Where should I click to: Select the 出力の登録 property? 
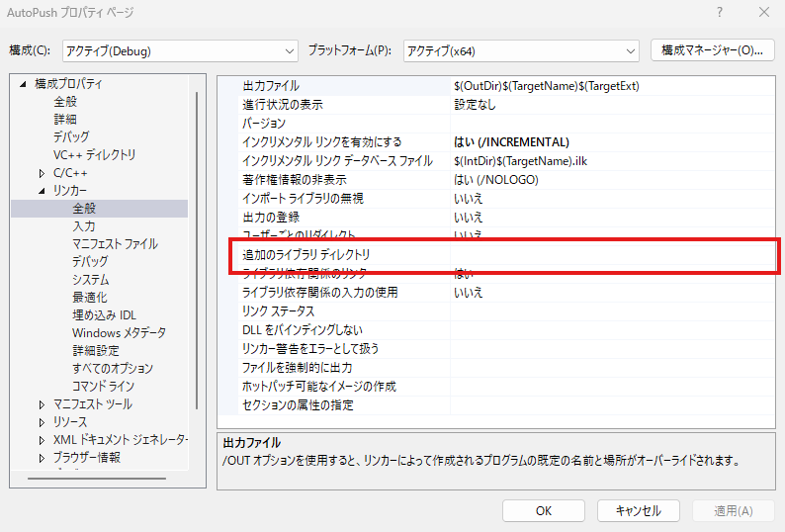271,218
